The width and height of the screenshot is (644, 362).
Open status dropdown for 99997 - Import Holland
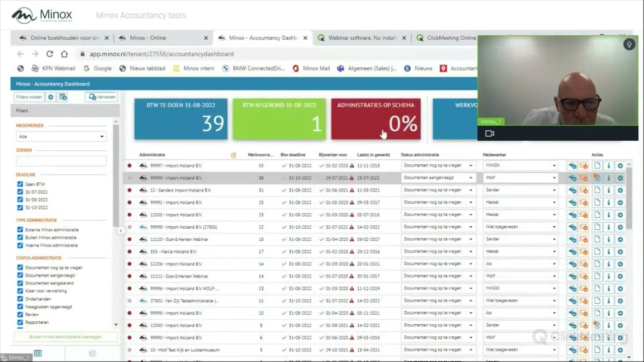point(438,165)
